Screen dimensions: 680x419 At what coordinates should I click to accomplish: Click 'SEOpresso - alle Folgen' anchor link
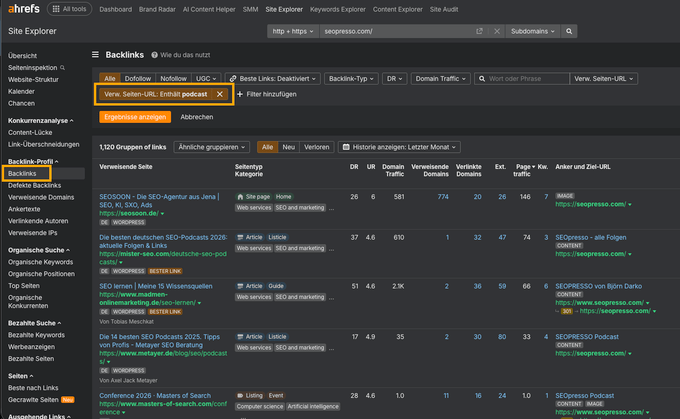591,238
